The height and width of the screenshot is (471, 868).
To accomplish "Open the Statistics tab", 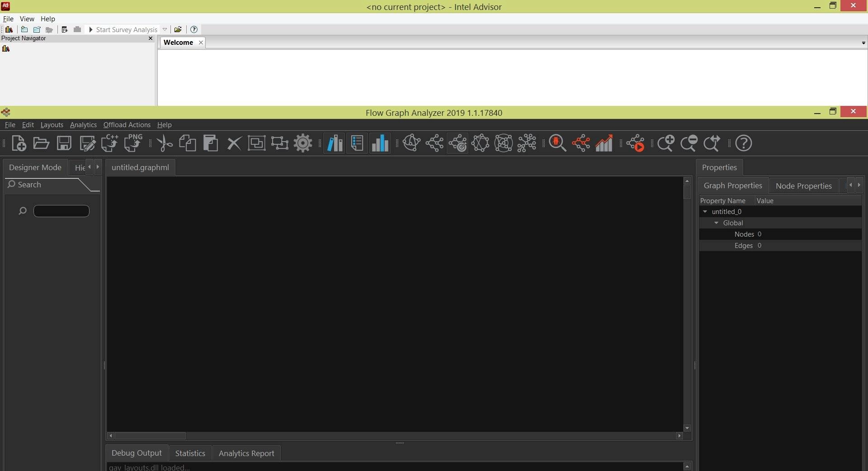I will pyautogui.click(x=190, y=453).
